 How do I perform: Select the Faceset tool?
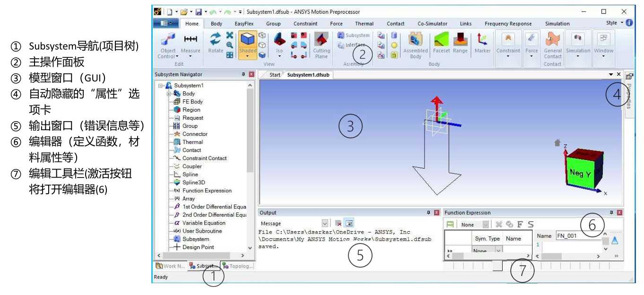tap(441, 43)
